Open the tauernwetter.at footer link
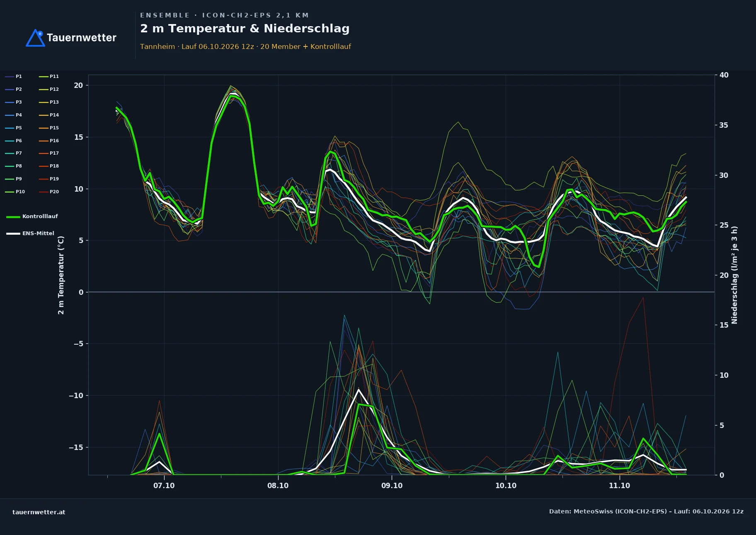This screenshot has width=756, height=535. click(39, 512)
